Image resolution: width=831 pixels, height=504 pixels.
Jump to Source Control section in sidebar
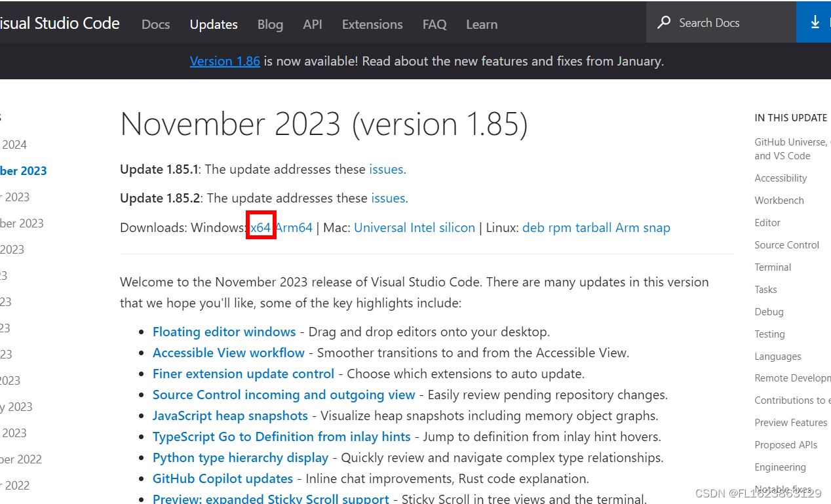(787, 245)
